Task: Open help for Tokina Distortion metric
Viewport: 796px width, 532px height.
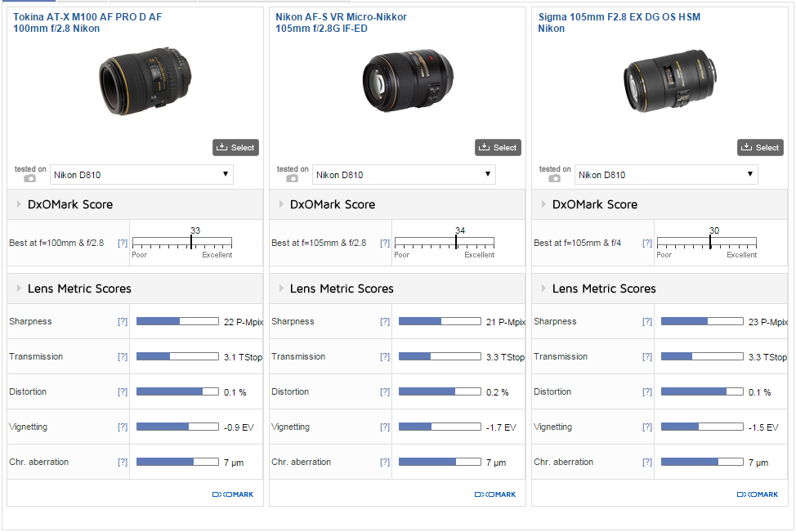Action: tap(123, 392)
